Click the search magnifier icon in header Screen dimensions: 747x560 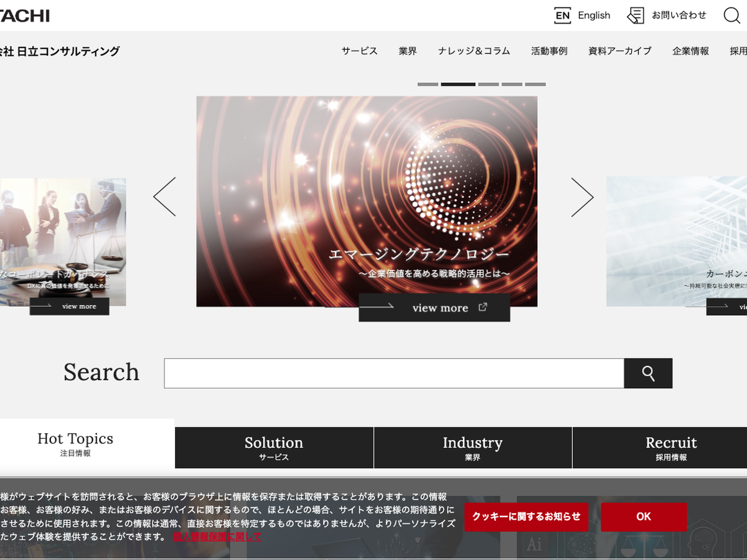(731, 16)
